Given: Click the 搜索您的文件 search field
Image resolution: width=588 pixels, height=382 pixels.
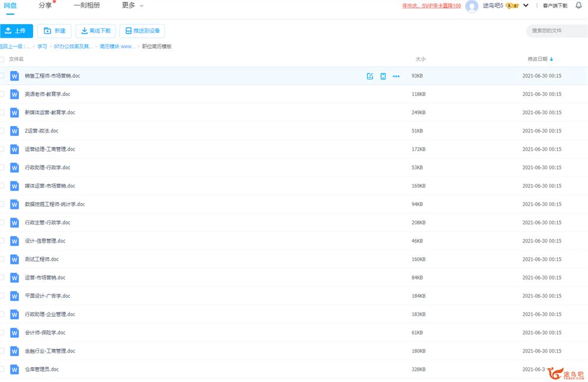Looking at the screenshot, I should [556, 31].
